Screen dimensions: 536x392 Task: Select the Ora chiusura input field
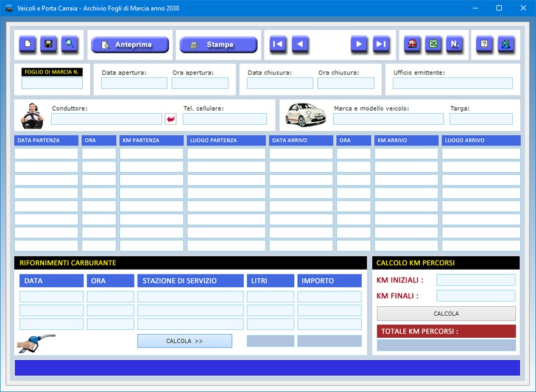click(x=346, y=83)
